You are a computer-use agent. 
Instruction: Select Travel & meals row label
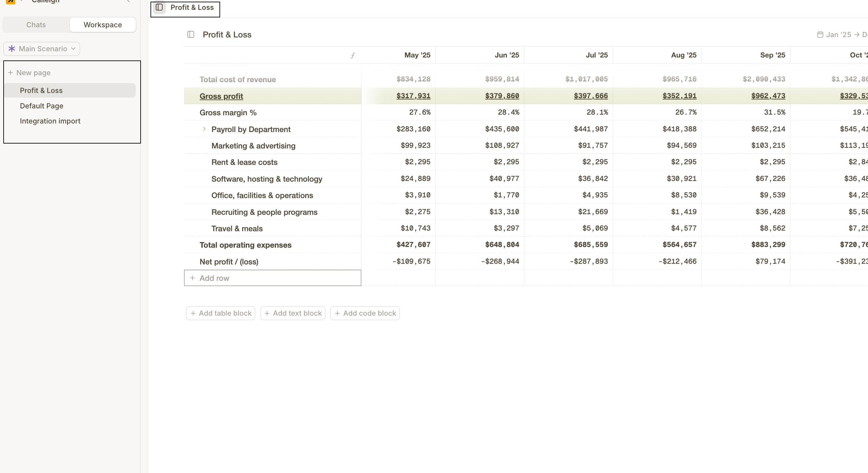(237, 228)
